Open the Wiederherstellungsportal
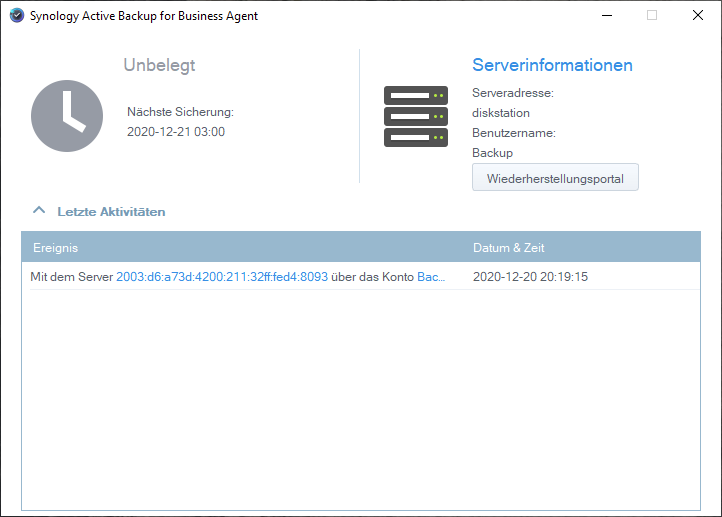722x517 pixels. (555, 177)
